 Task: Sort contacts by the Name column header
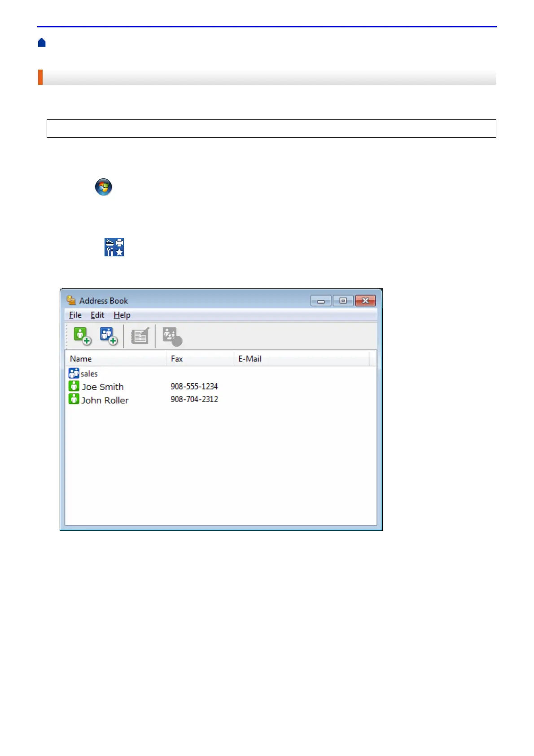pos(116,359)
